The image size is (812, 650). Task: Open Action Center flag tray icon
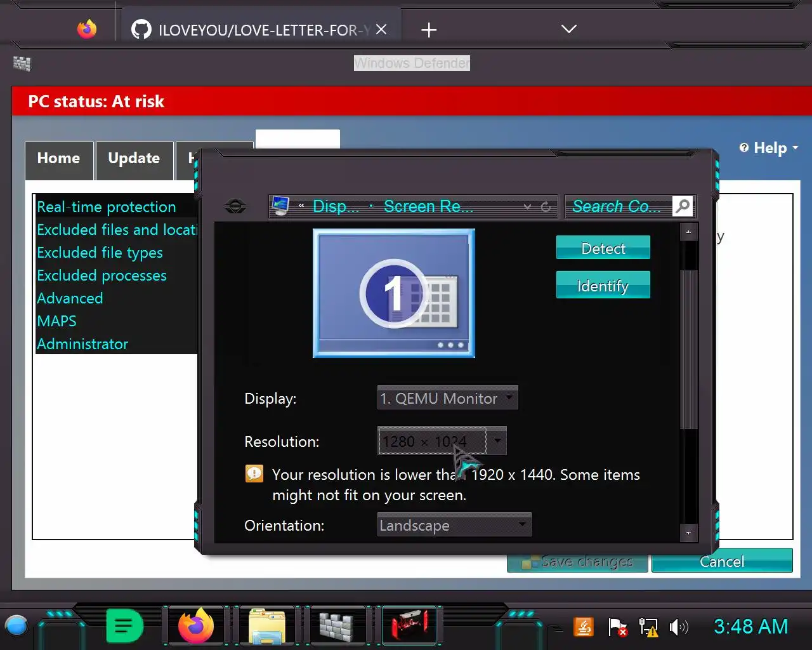[617, 627]
